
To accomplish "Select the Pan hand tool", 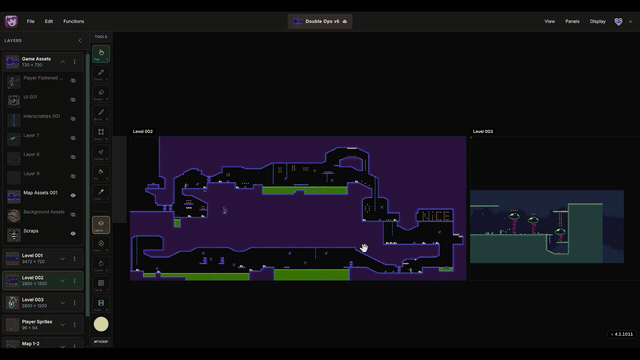I will tap(101, 54).
